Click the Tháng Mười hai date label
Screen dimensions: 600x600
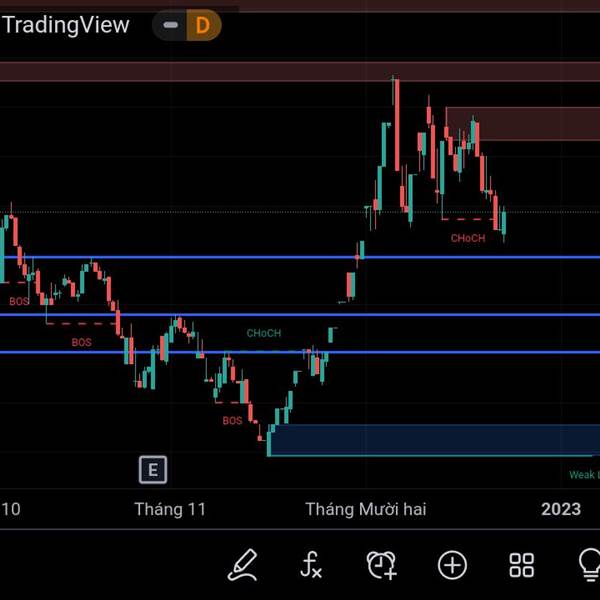coord(366,509)
